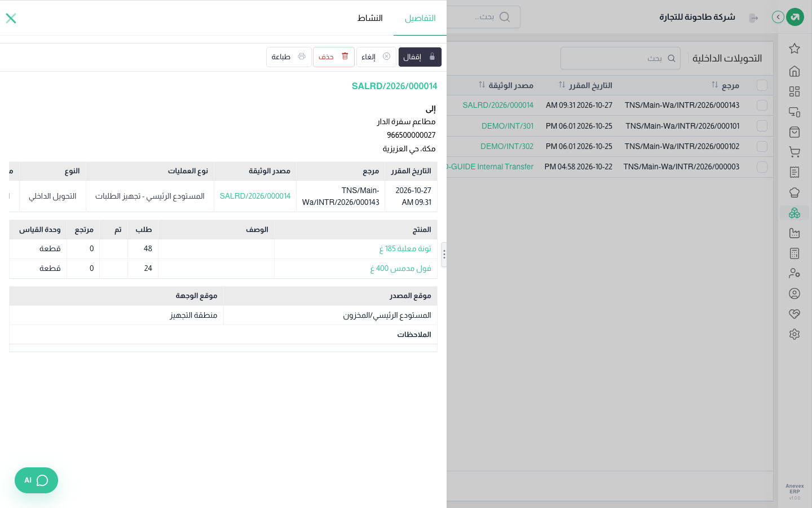Open the AI chat assistant button

pyautogui.click(x=36, y=480)
